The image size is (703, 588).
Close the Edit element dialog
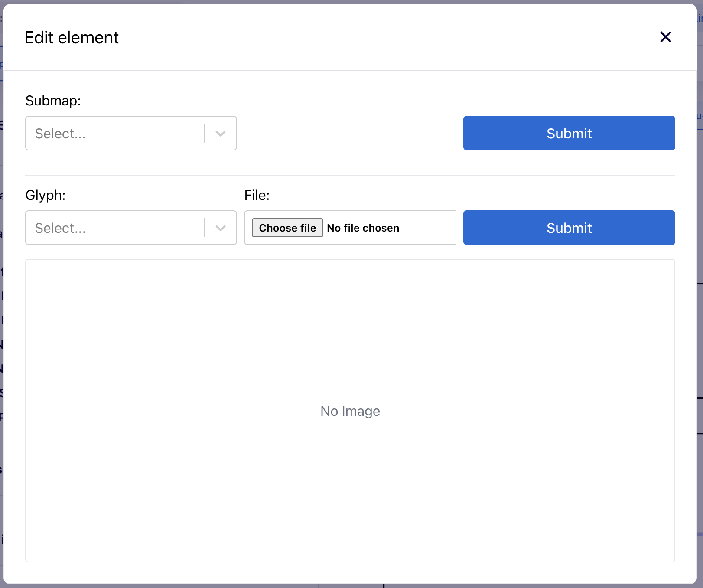tap(665, 37)
